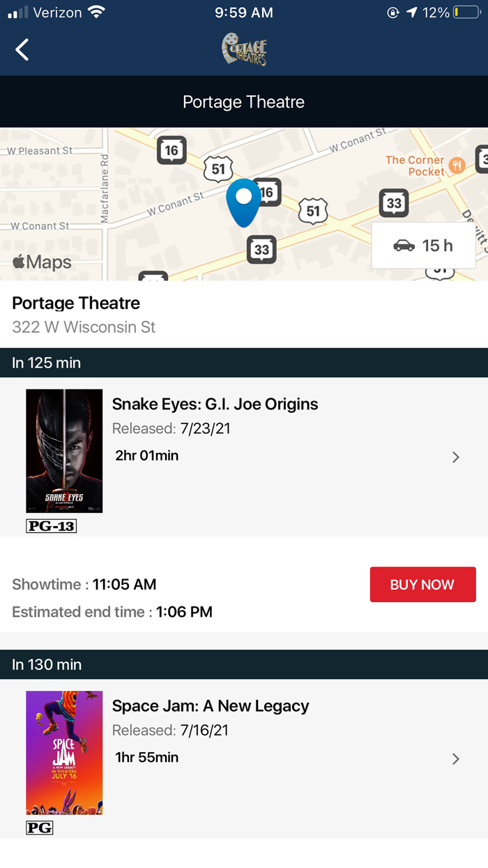Screen dimensions: 488x868
Task: Select the PG-13 rating badge
Action: [x=50, y=526]
